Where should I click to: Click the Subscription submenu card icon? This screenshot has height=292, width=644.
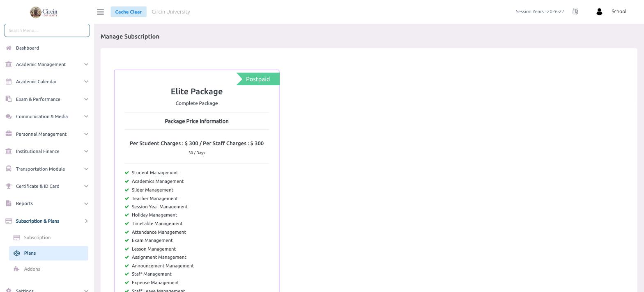pyautogui.click(x=17, y=237)
